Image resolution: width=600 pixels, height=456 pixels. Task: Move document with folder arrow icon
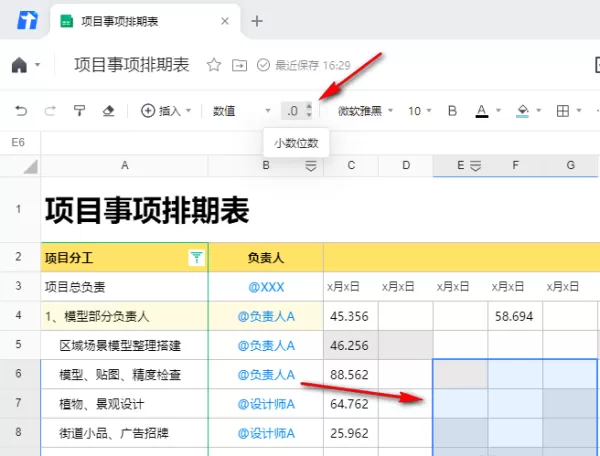pos(240,65)
